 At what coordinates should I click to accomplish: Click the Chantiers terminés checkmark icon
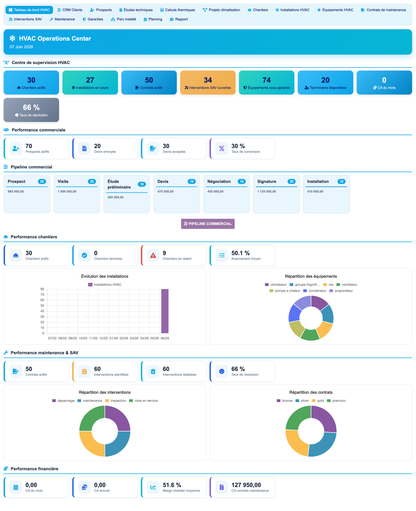84,255
